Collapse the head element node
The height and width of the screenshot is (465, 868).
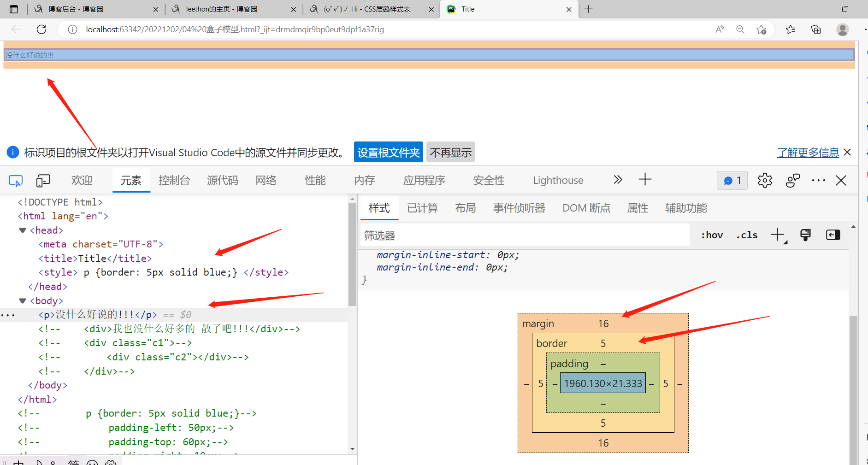click(x=22, y=230)
